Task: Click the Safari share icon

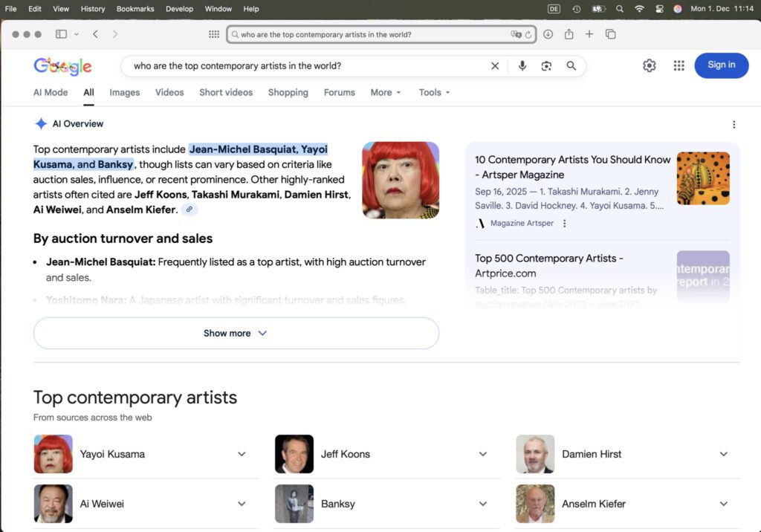Action: [569, 33]
